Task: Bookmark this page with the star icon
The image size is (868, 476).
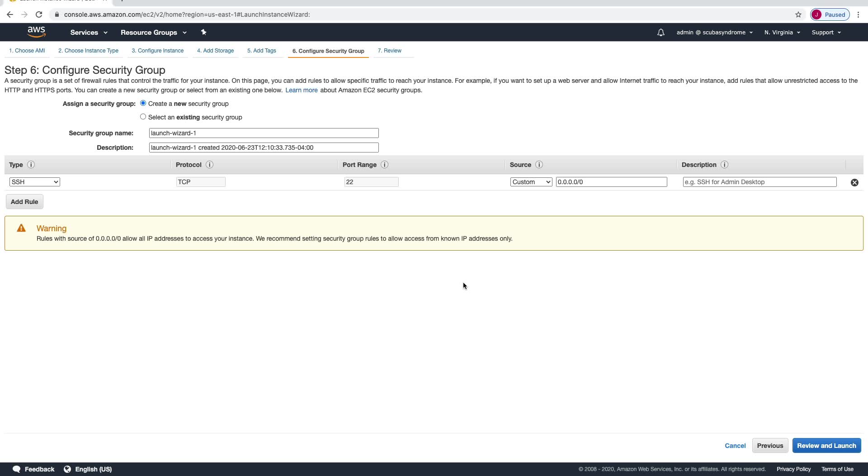Action: click(x=798, y=14)
